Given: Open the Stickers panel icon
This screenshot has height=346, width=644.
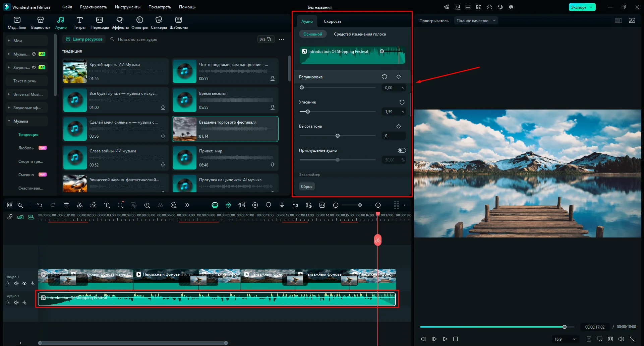Looking at the screenshot, I should (x=159, y=23).
